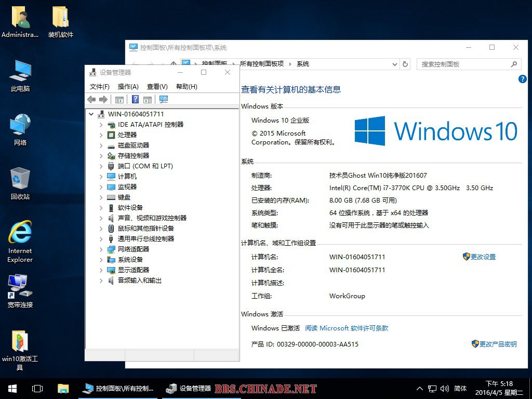Select the IDE ATA/ATAPI 控制器 device icon
This screenshot has height=399, width=532.
[x=111, y=125]
